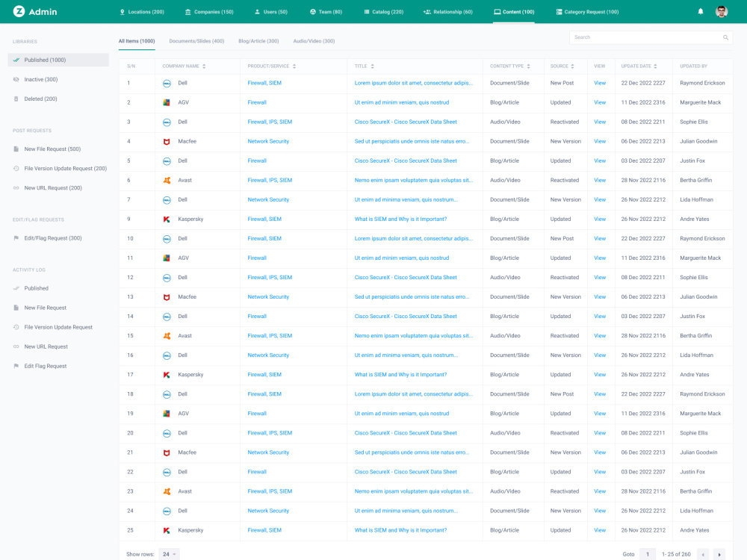Click the Category Request tab icon

pyautogui.click(x=559, y=12)
